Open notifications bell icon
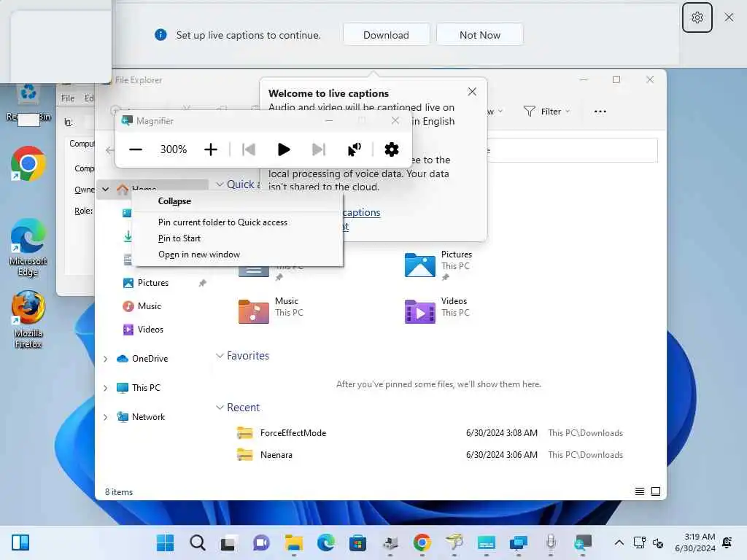This screenshot has width=747, height=560. point(727,542)
